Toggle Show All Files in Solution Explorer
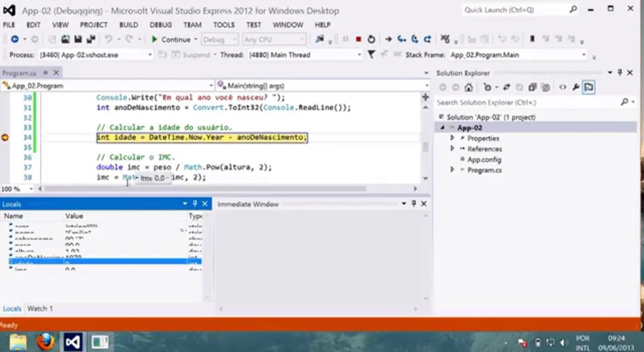This screenshot has width=644, height=352. pos(545,87)
